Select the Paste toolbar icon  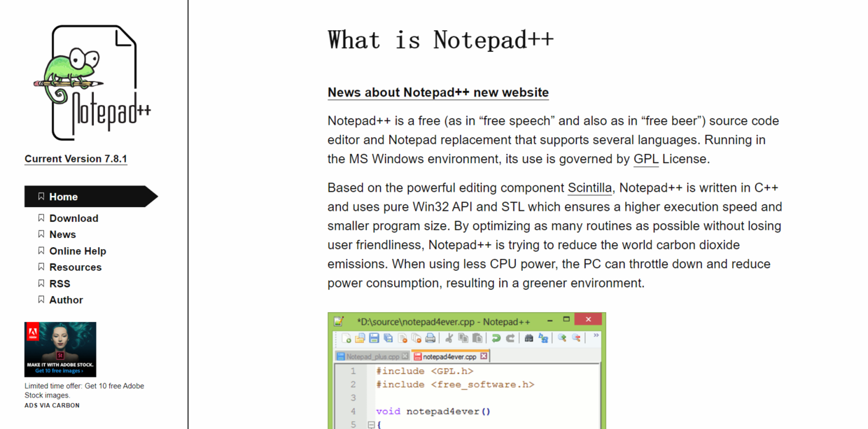[477, 338]
